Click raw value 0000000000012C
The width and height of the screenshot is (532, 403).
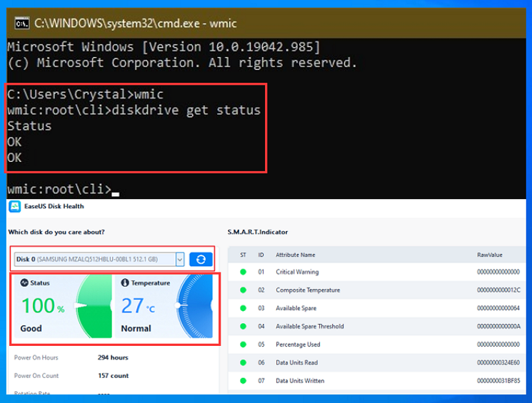click(498, 290)
